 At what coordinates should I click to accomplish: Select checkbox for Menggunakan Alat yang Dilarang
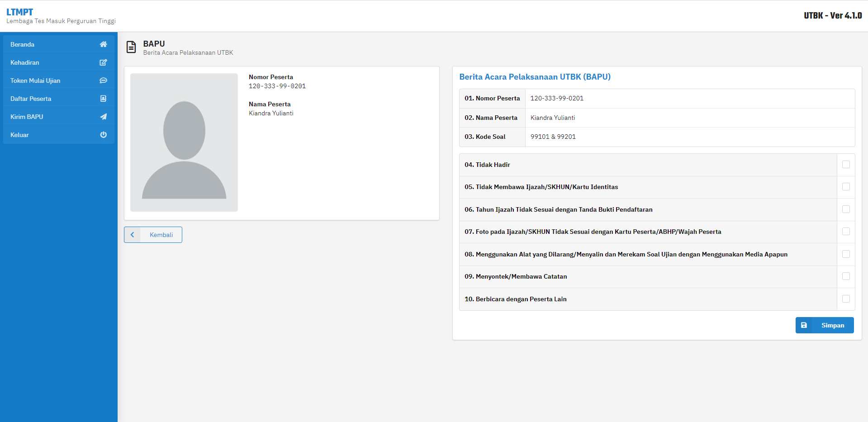[846, 254]
